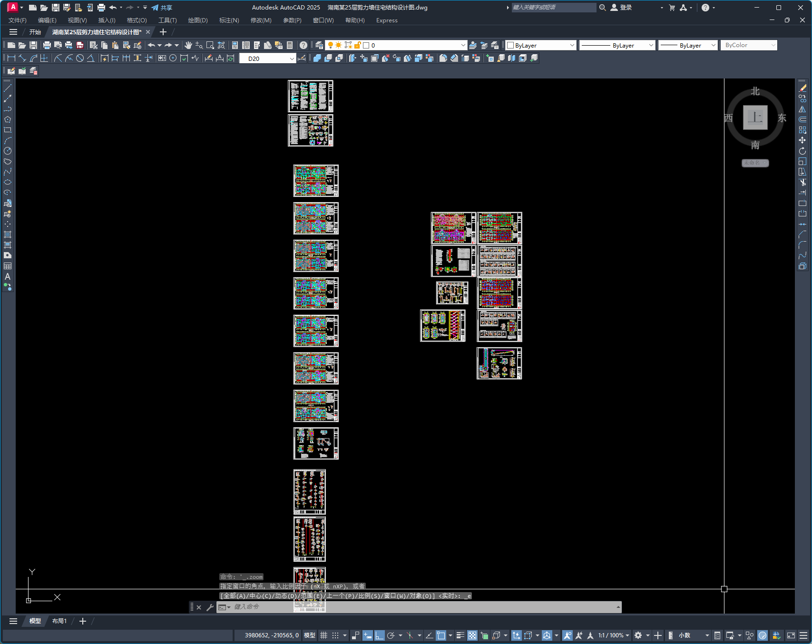The height and width of the screenshot is (644, 812).
Task: Click the top drawing sheet thumbnail
Action: tap(311, 96)
